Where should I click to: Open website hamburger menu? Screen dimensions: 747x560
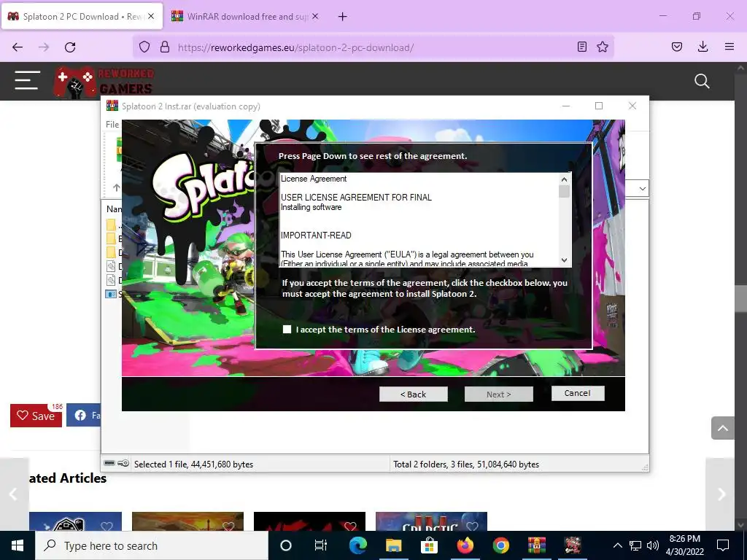[x=27, y=80]
